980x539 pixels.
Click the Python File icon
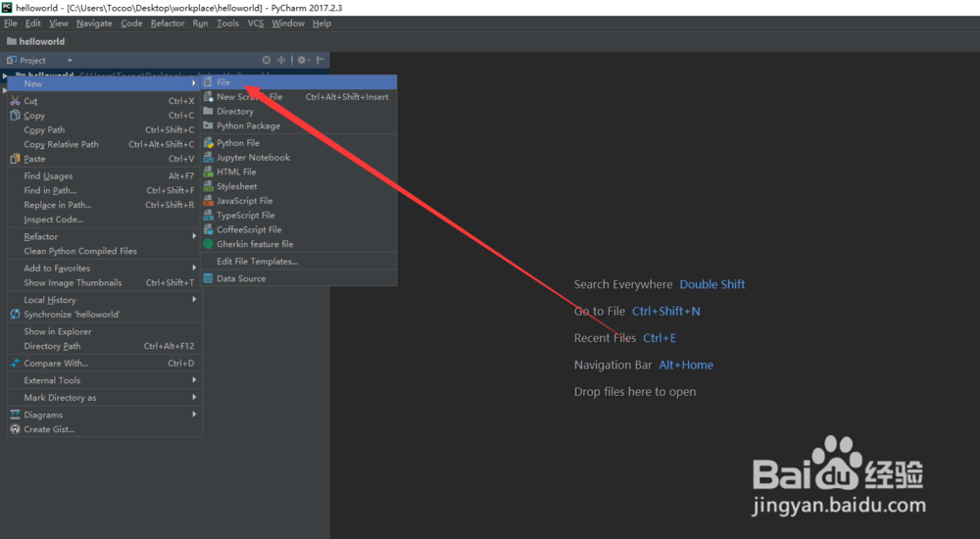[208, 143]
